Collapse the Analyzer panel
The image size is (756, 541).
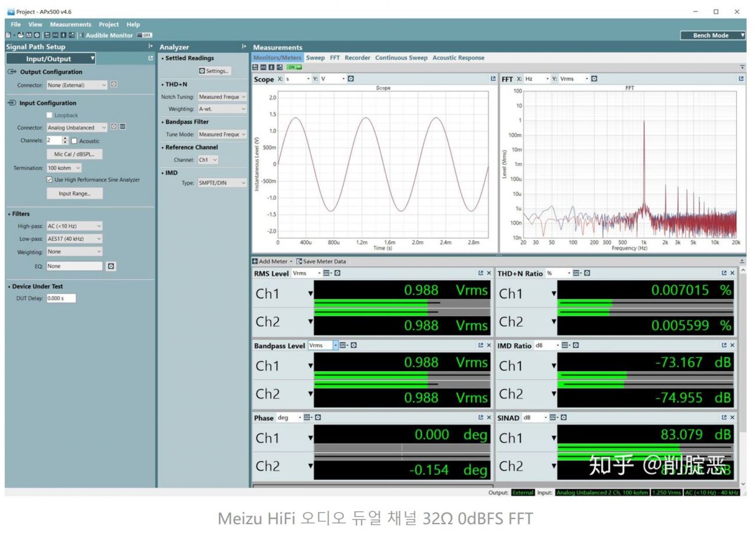point(244,47)
